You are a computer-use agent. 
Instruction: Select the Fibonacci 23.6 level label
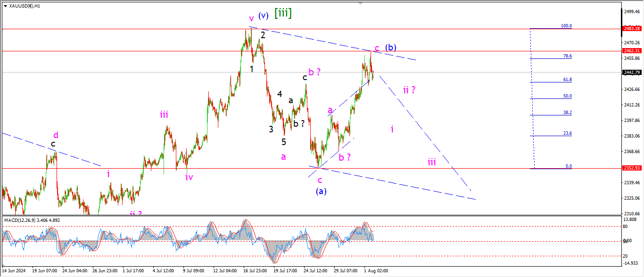(568, 133)
